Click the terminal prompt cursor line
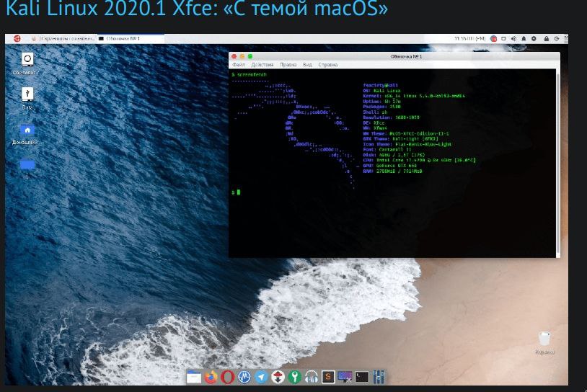Viewport: 587px width, 392px height. (x=236, y=192)
